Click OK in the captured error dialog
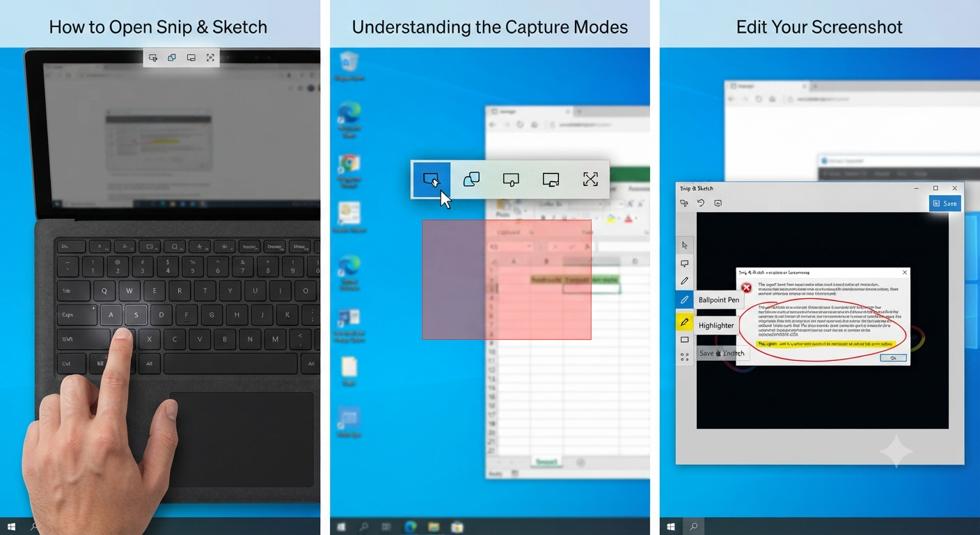980x535 pixels. pyautogui.click(x=893, y=357)
